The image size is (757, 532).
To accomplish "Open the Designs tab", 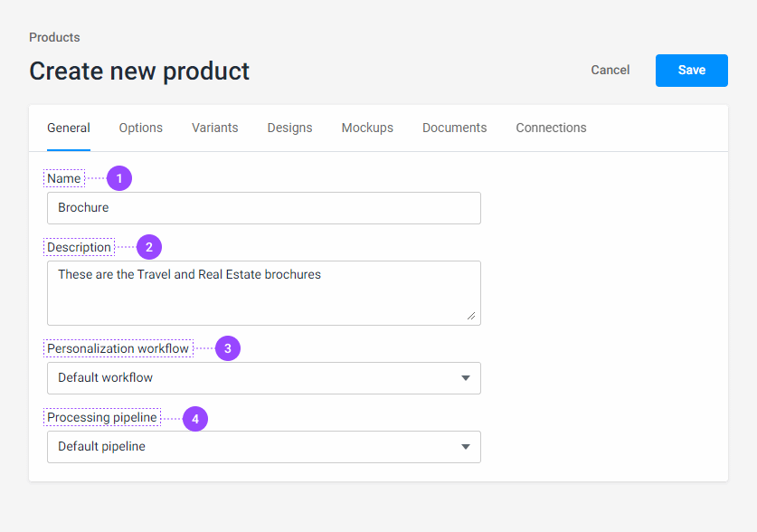I will coord(289,128).
